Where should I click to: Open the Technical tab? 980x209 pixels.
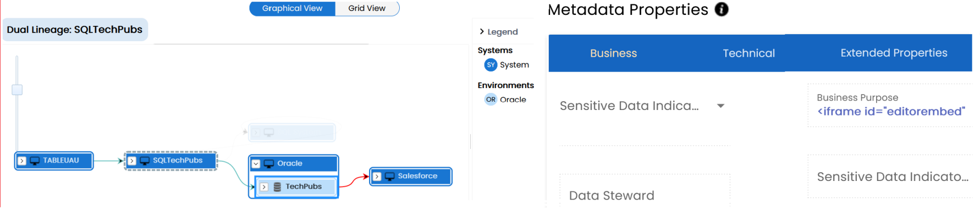(x=748, y=53)
